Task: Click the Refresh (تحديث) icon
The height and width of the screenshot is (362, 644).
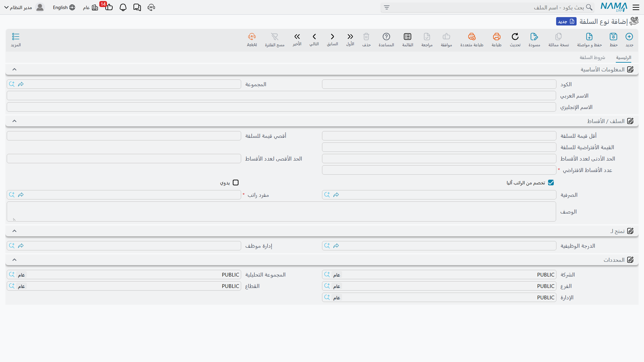Action: (515, 37)
